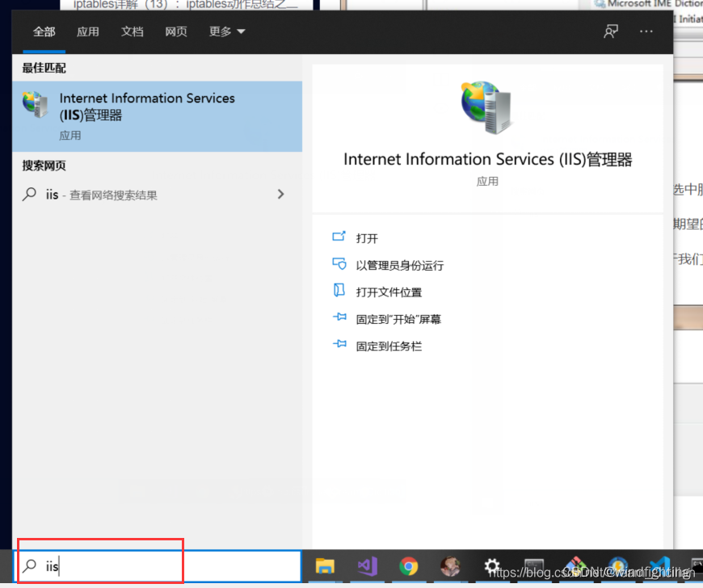703x588 pixels.
Task: Select the Internet Information Services (IIS)管理器 best match
Action: pos(157,116)
